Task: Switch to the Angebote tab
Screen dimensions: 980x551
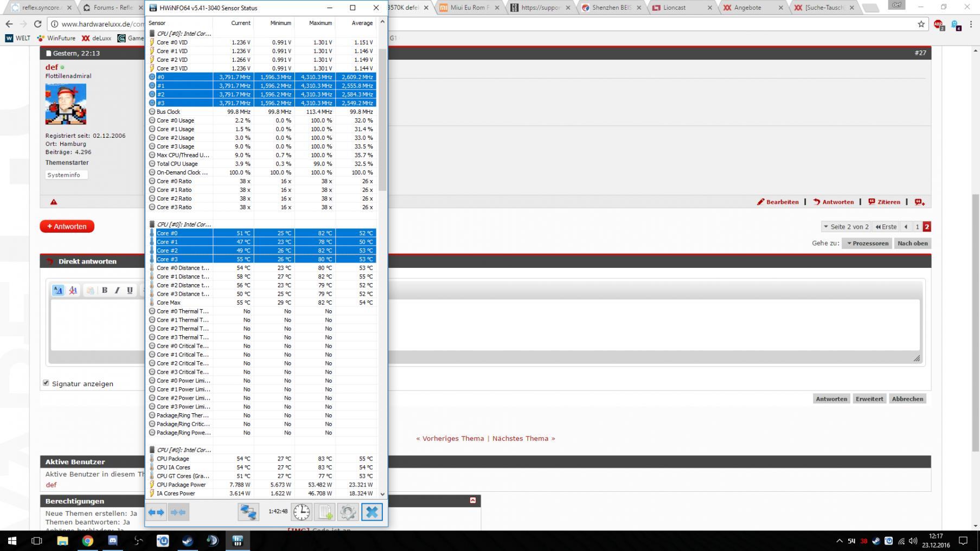Action: click(753, 8)
